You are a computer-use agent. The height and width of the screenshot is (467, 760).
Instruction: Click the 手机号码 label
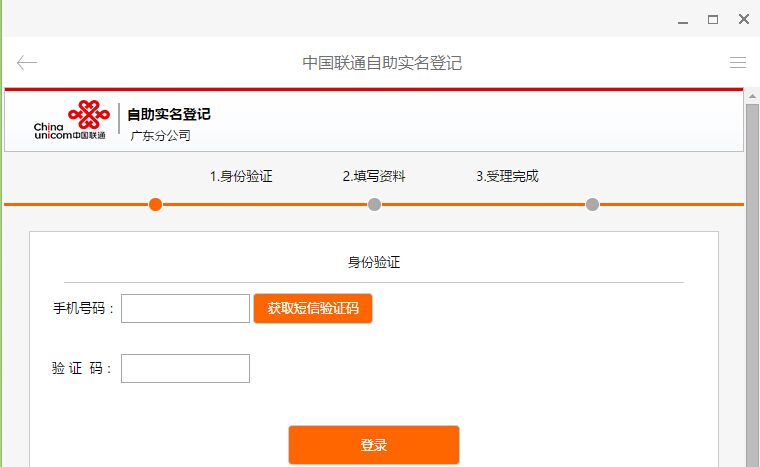coord(83,308)
